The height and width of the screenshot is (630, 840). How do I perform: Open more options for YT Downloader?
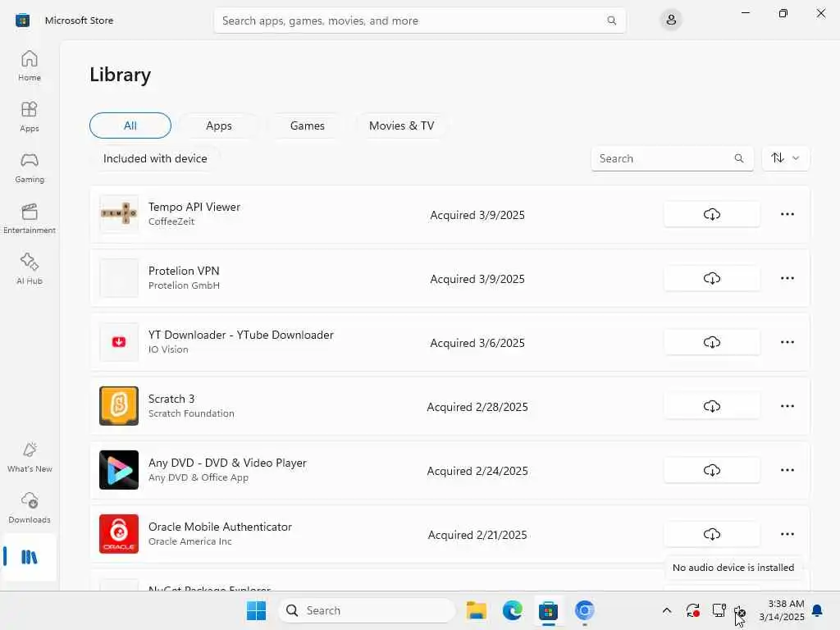(787, 342)
